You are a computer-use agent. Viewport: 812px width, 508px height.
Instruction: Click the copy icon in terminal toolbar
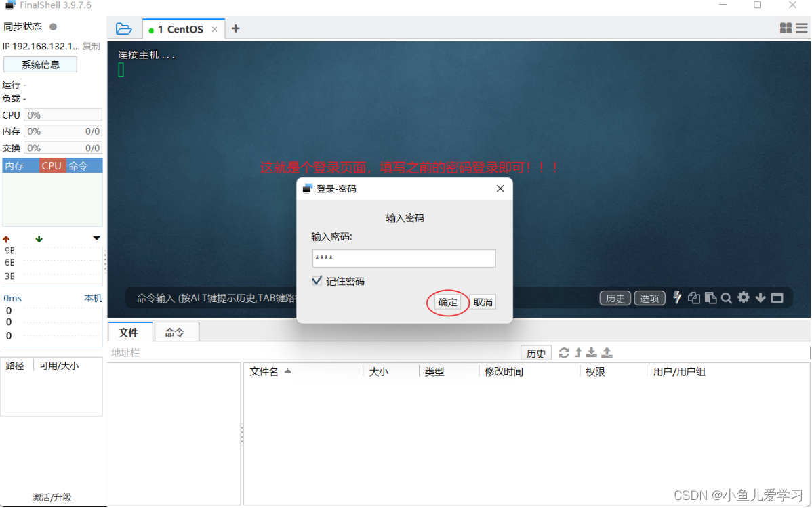point(694,297)
